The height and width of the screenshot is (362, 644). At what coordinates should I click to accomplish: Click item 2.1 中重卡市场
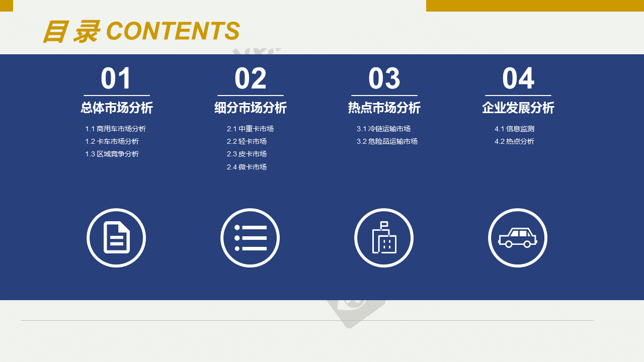pyautogui.click(x=250, y=129)
